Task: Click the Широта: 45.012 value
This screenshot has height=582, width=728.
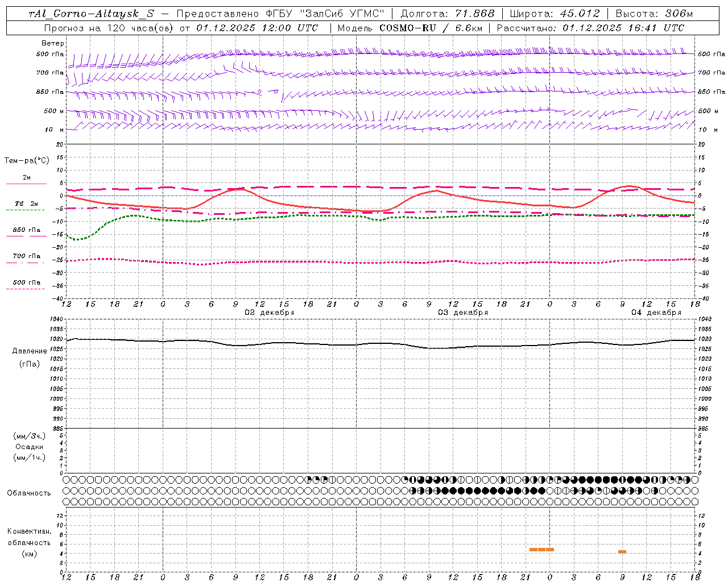Action: point(555,14)
